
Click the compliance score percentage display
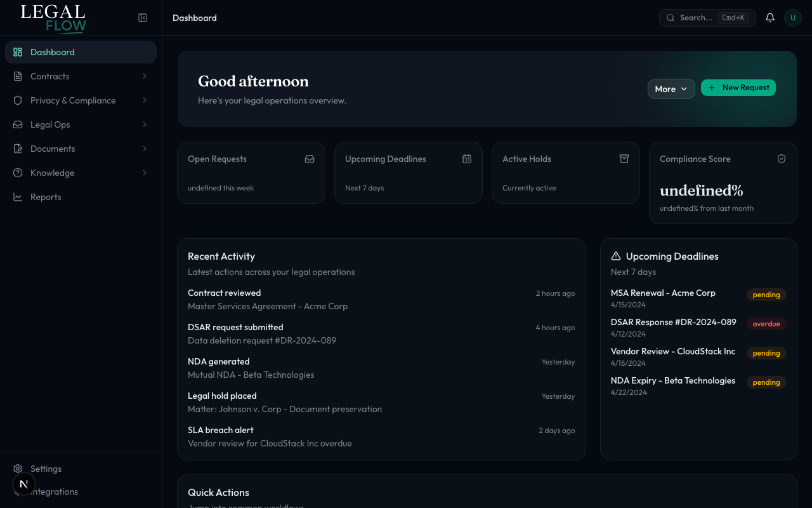(x=701, y=190)
